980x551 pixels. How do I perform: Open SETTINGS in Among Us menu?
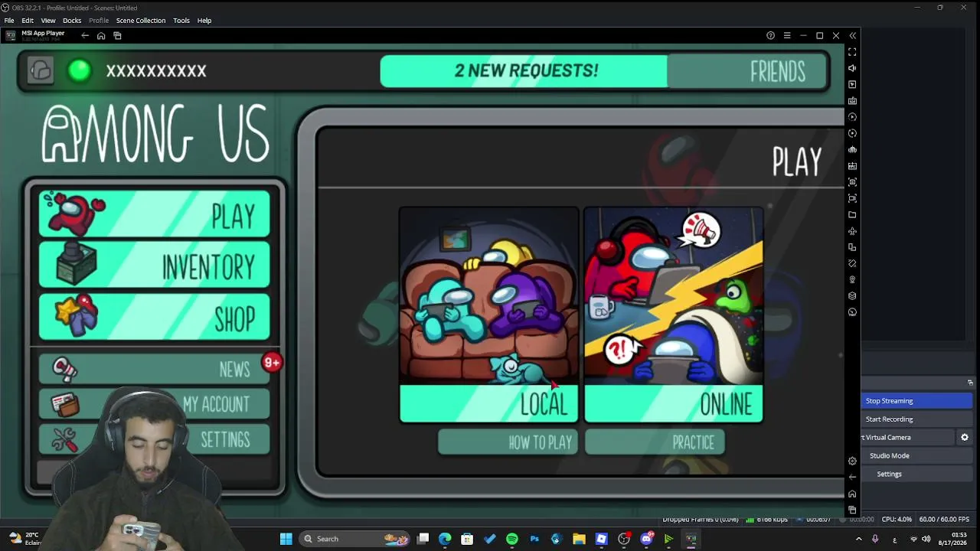click(x=155, y=439)
